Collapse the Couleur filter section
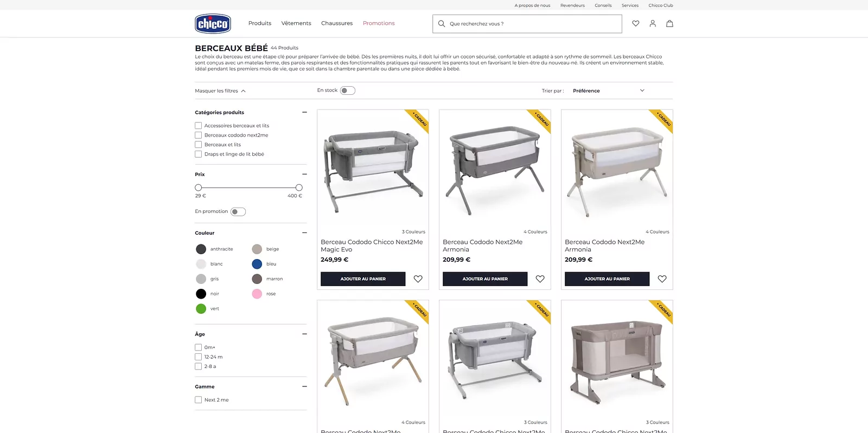868x433 pixels. (x=304, y=232)
